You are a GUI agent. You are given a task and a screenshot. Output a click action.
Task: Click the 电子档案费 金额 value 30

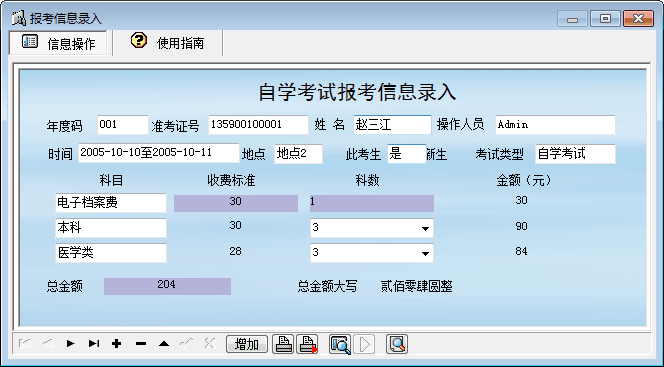(521, 200)
